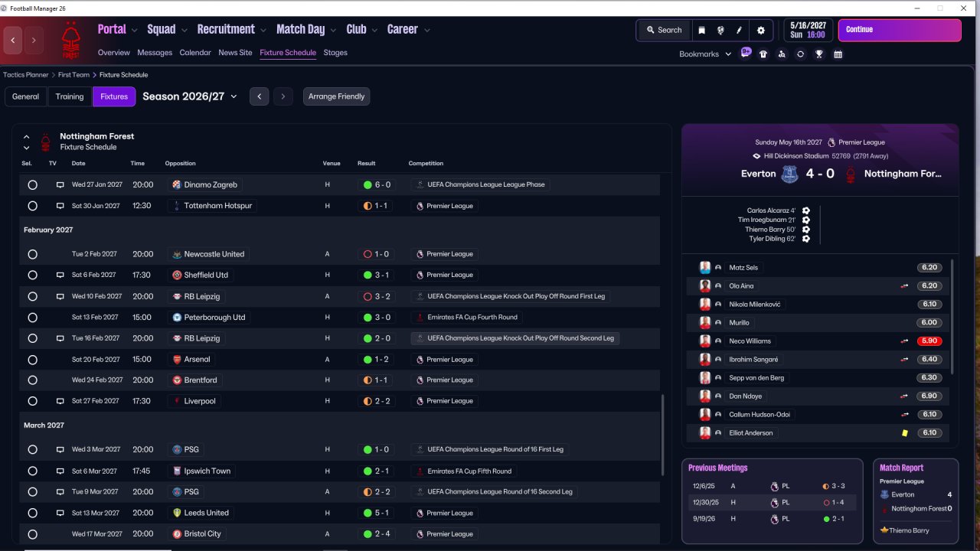This screenshot has width=980, height=551.
Task: Click the Liverpool club badge in fixture list
Action: tap(177, 401)
